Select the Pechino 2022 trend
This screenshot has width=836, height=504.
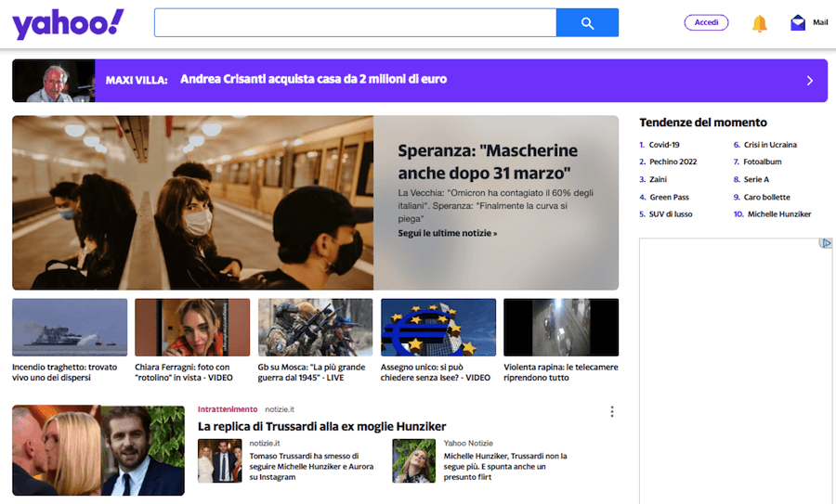[x=673, y=162]
